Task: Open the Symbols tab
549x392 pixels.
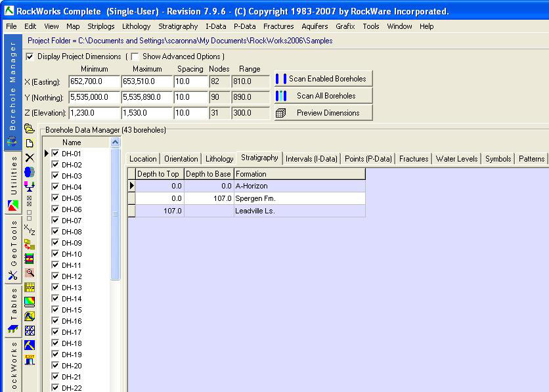Action: pos(498,159)
